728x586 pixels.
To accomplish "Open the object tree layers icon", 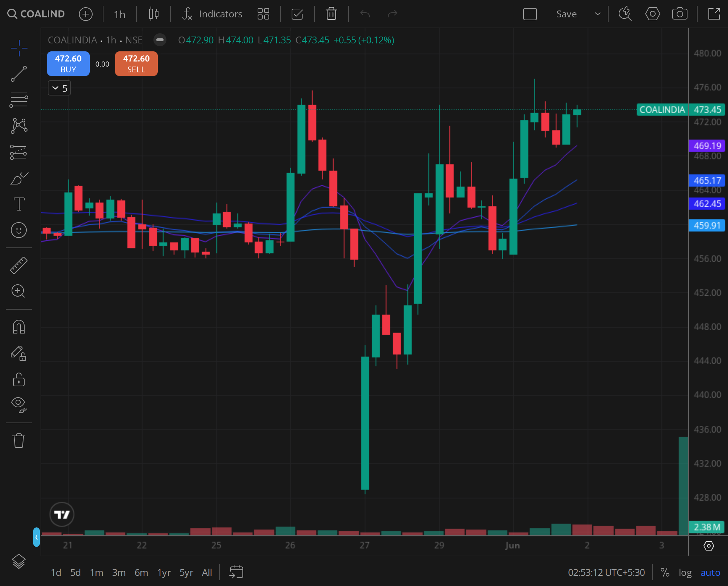I will pyautogui.click(x=19, y=561).
